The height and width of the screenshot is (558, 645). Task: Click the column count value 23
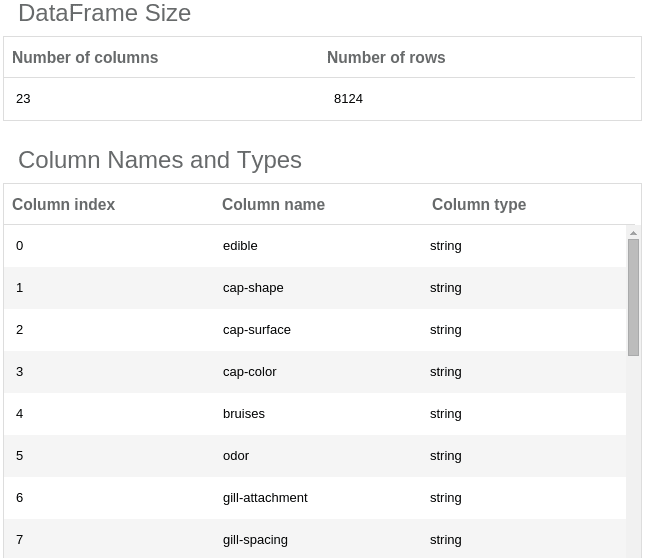(x=23, y=99)
